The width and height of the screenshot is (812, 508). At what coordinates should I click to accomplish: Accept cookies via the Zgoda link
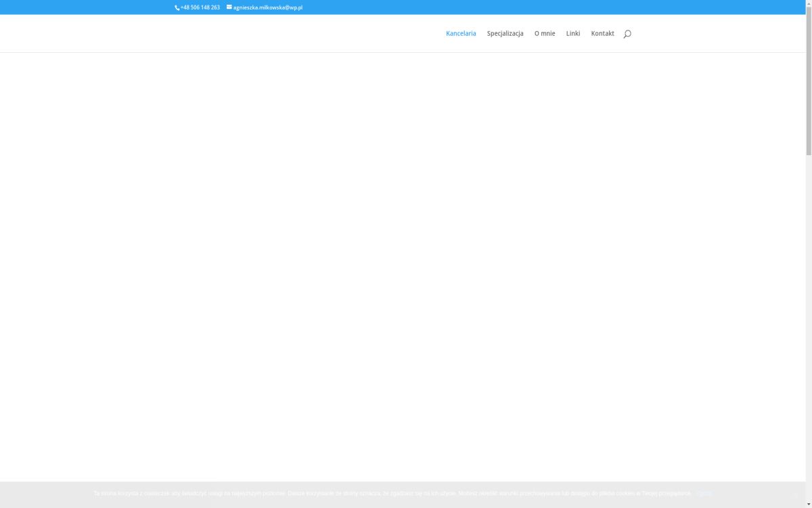tap(704, 493)
